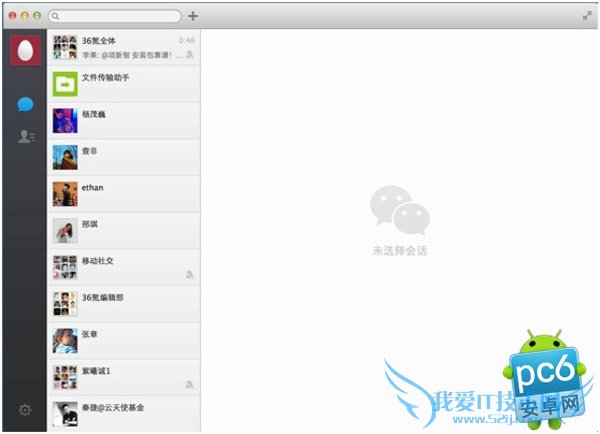Click the muted bell icon in 36氪全体 row
This screenshot has width=600, height=434.
coord(189,55)
